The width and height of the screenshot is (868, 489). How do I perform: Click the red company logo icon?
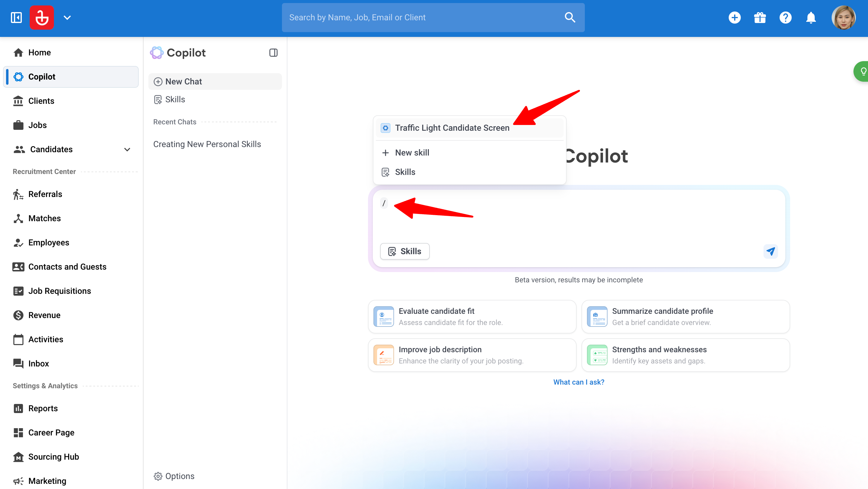pyautogui.click(x=41, y=18)
